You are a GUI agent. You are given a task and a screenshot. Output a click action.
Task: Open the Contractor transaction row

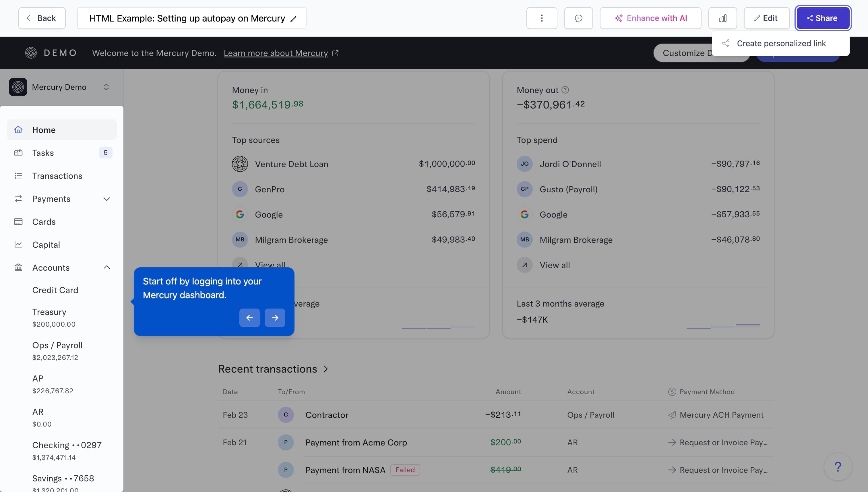tap(496, 415)
